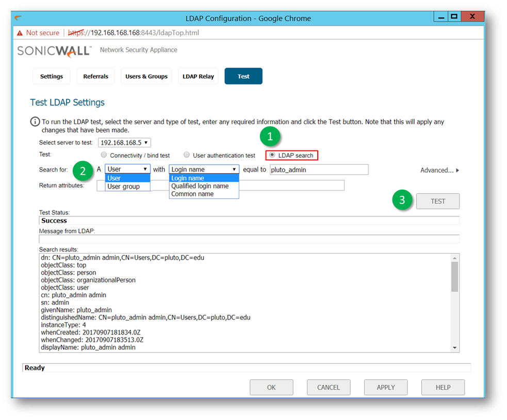Image resolution: width=507 pixels, height=420 pixels.
Task: Click the SonicWall logo
Action: coord(54,51)
